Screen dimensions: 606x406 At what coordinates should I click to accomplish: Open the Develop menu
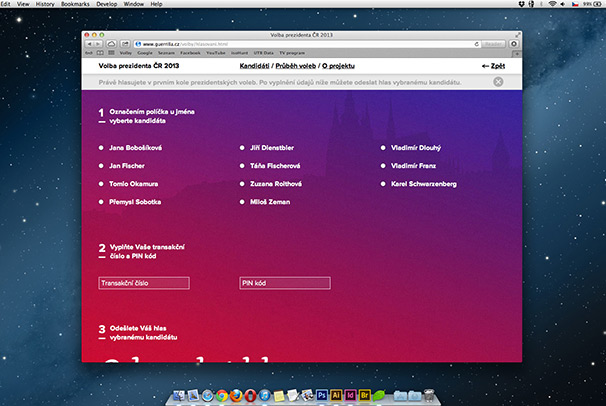(x=107, y=5)
